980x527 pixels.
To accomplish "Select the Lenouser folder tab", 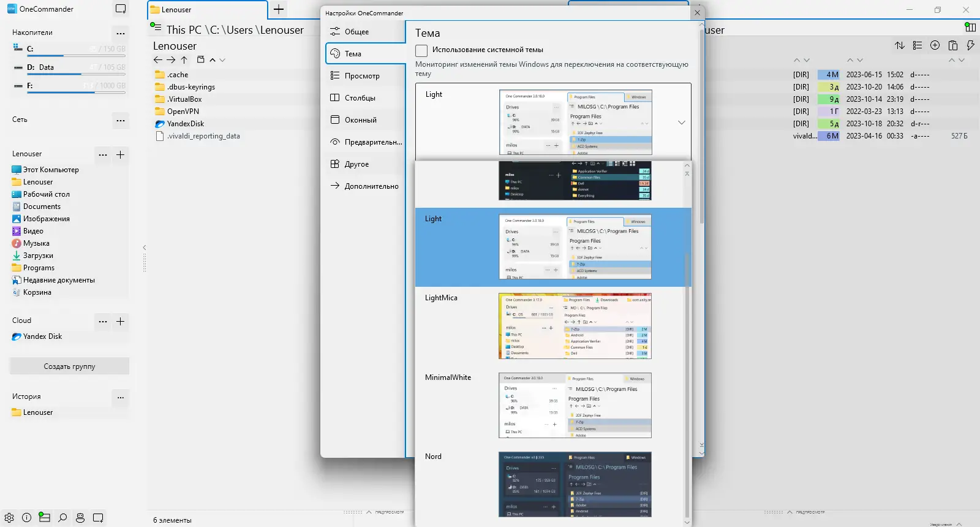I will click(207, 10).
